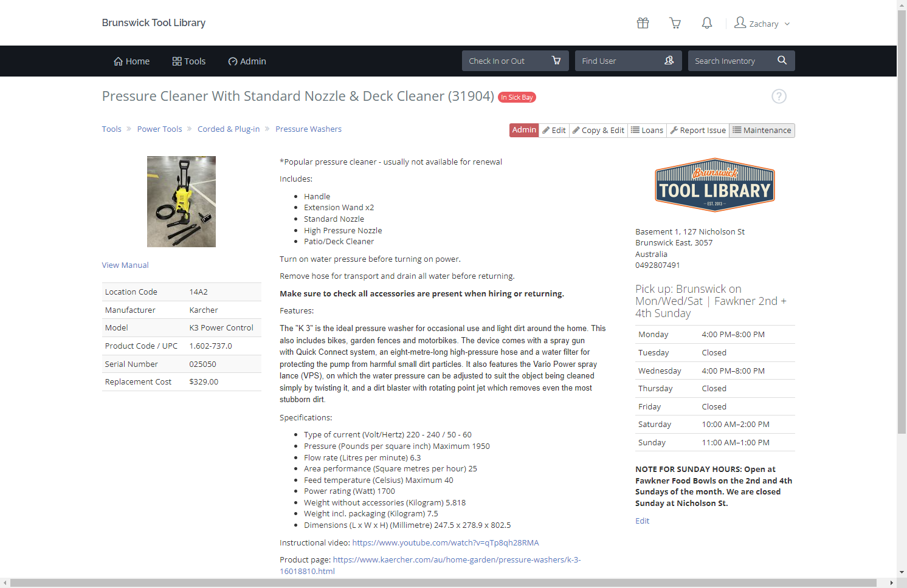
Task: Open the Admin menu item
Action: tap(247, 61)
